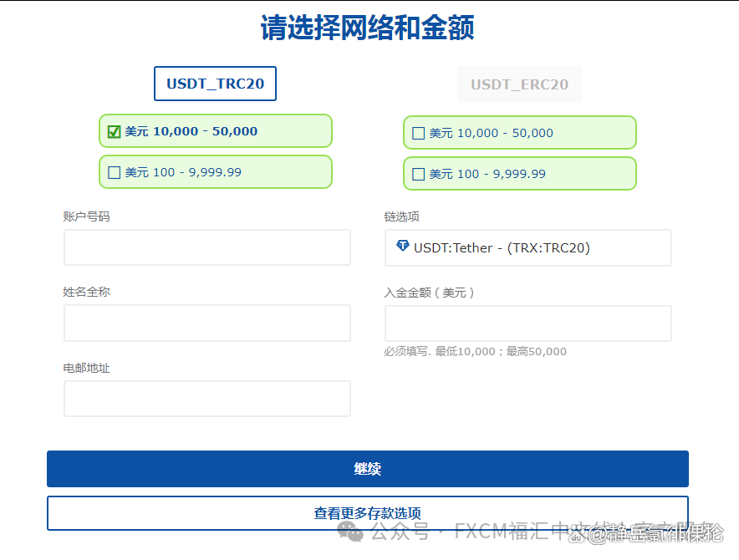Focus the 入金金额（美元）input field
The image size is (739, 560).
(x=528, y=323)
